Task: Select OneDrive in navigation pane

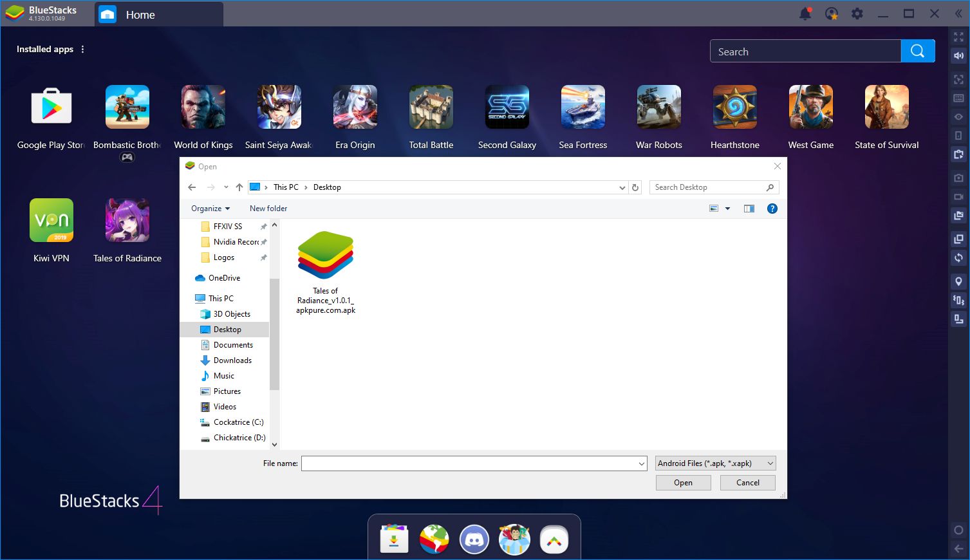Action: [x=224, y=278]
